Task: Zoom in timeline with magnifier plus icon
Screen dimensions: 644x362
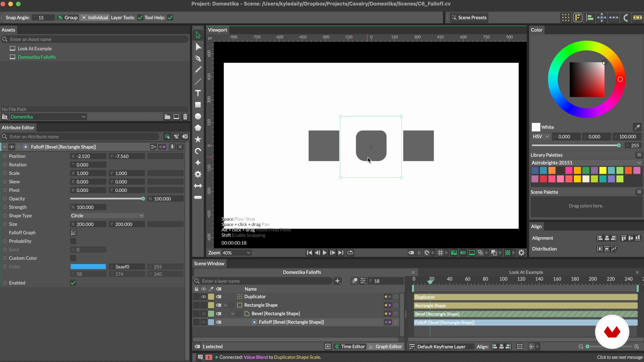Action: point(636,347)
